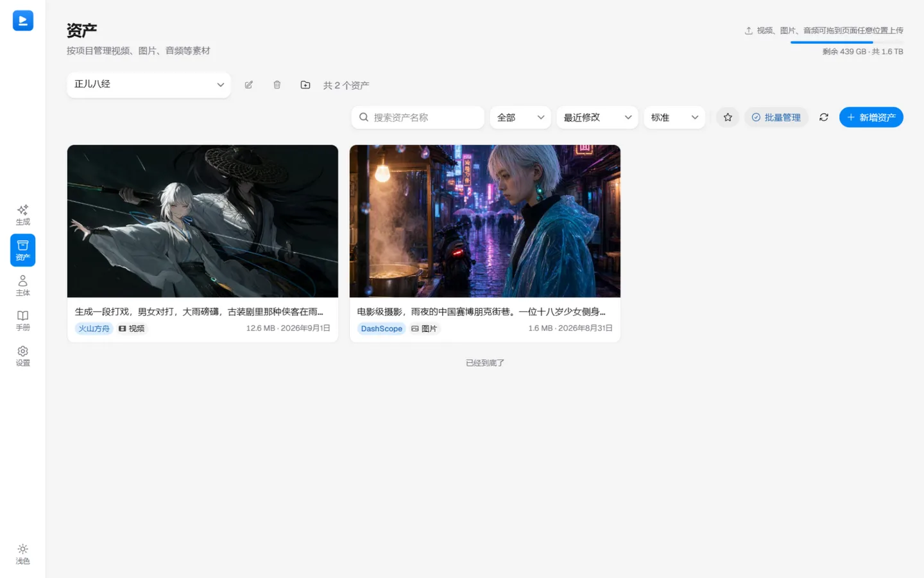
Task: Toggle the 浅色 theme mode
Action: [22, 554]
